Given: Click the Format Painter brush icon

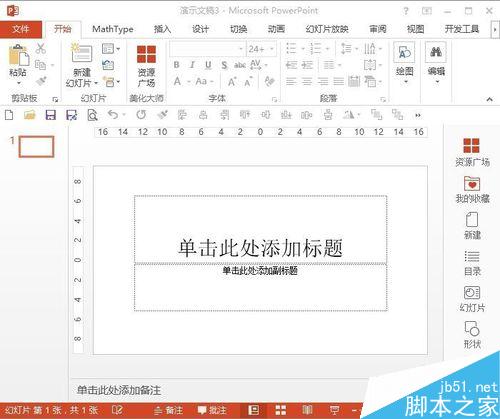Looking at the screenshot, I should coord(41,81).
